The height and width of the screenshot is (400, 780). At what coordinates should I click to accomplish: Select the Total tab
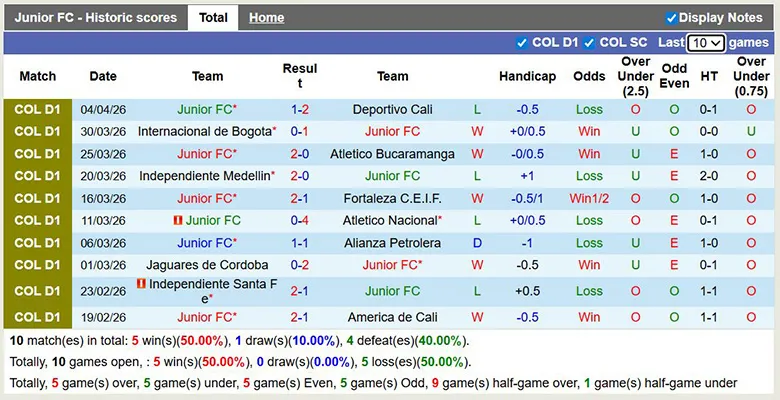click(213, 18)
